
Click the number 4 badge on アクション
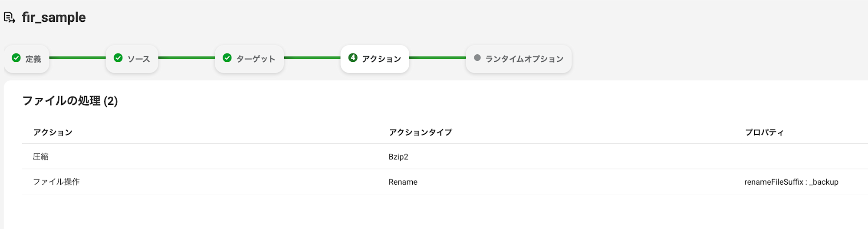353,58
